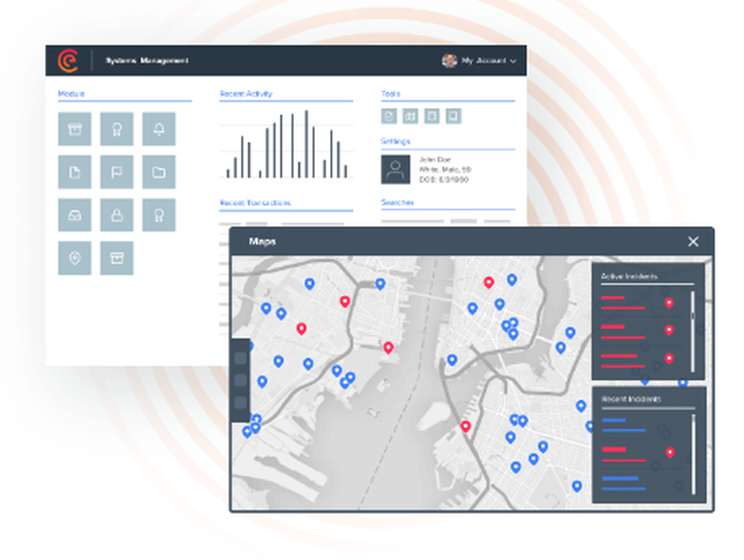
Task: Click the Maps window title
Action: [x=263, y=242]
